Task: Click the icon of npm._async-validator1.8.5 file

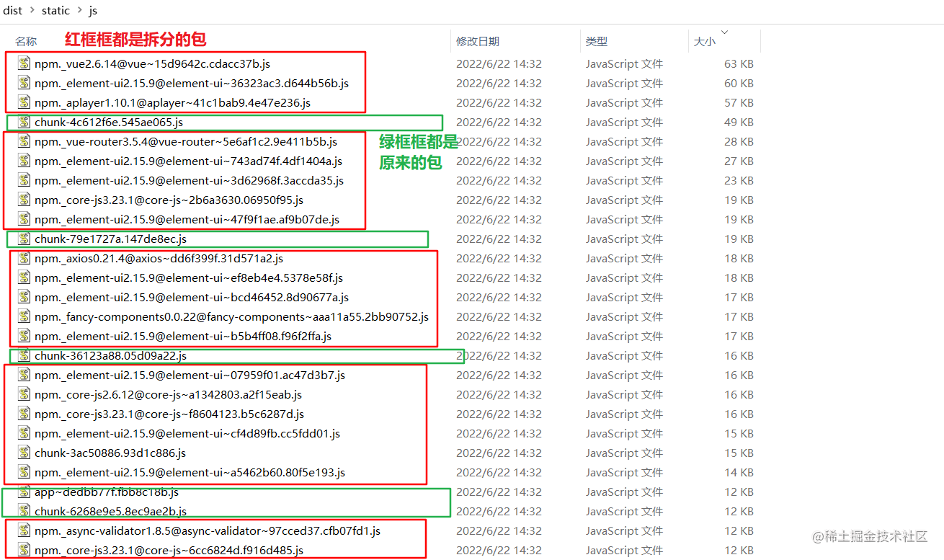Action: pos(24,530)
